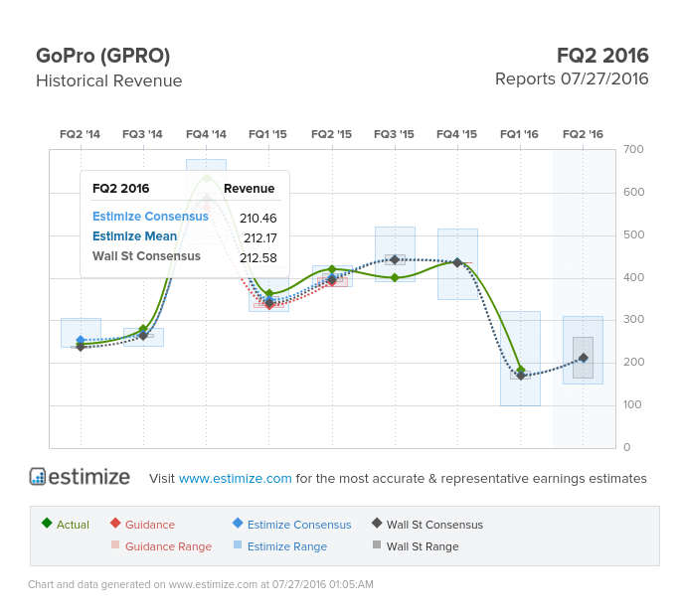Click the Estimize Mean value 212.17
The width and height of the screenshot is (681, 616).
point(260,237)
